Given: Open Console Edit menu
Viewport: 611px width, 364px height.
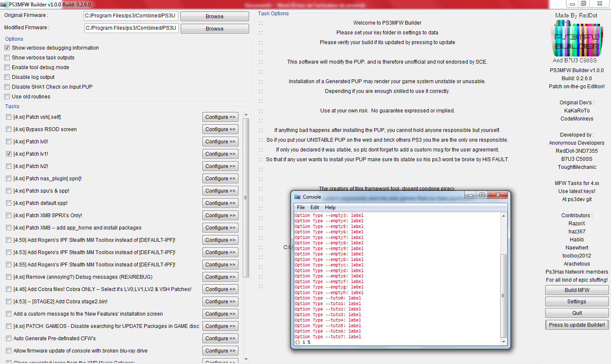Looking at the screenshot, I should tap(315, 207).
